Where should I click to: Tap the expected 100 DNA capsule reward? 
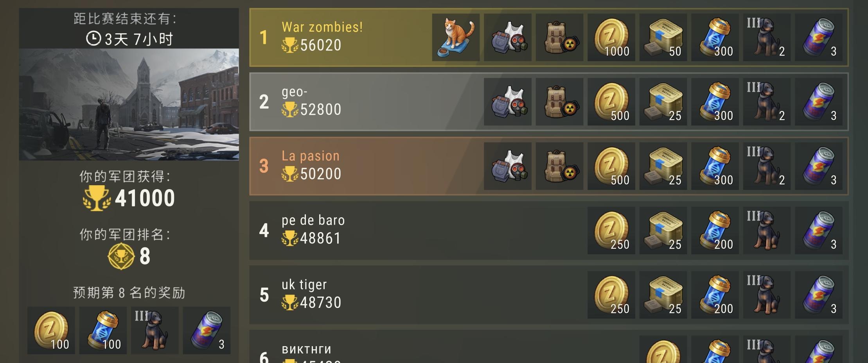tap(103, 331)
